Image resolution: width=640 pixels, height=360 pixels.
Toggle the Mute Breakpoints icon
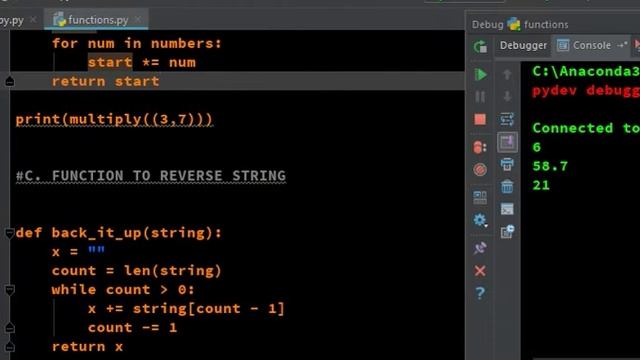click(480, 169)
